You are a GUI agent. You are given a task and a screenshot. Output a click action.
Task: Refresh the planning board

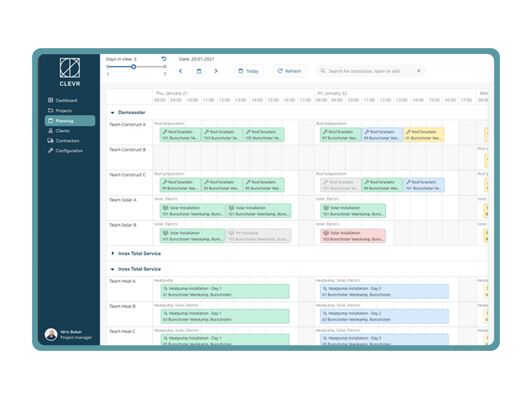pos(289,71)
